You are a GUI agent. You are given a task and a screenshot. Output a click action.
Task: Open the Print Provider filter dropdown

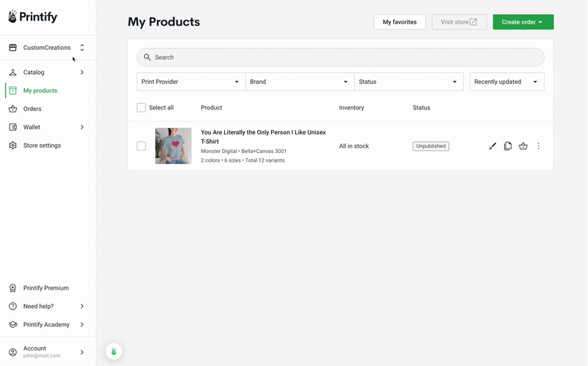[191, 82]
